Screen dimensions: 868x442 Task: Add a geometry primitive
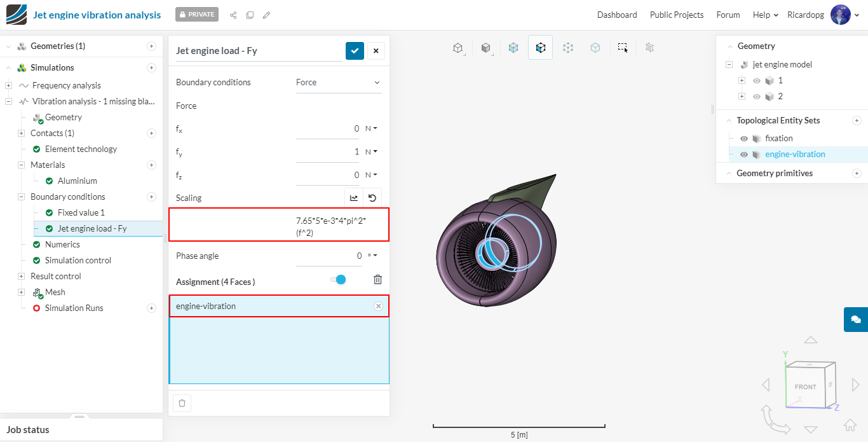pyautogui.click(x=857, y=173)
